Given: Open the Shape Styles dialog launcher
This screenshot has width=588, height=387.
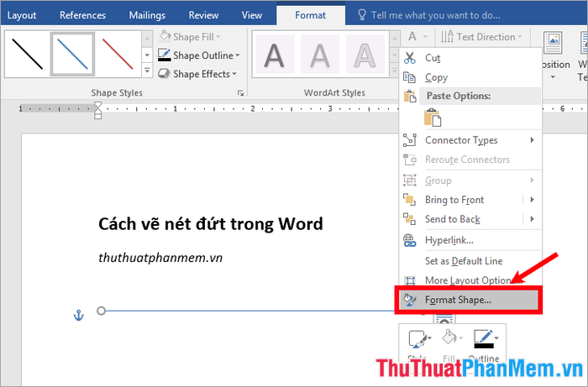Looking at the screenshot, I should [x=240, y=93].
